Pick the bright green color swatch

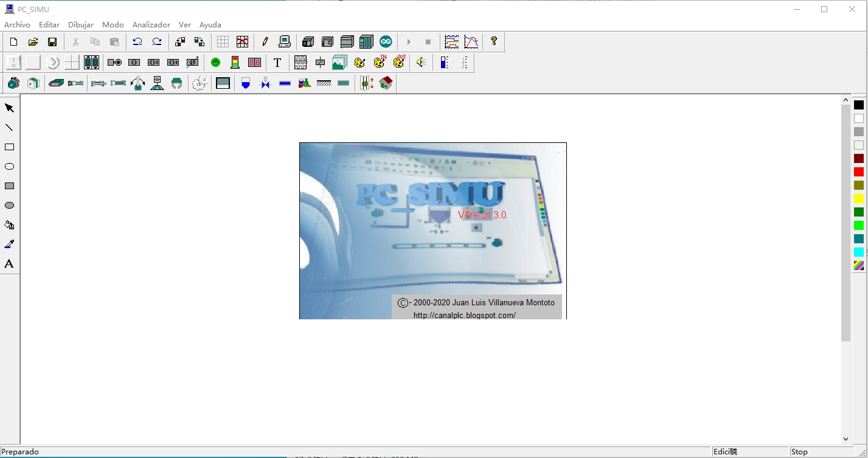pos(859,226)
